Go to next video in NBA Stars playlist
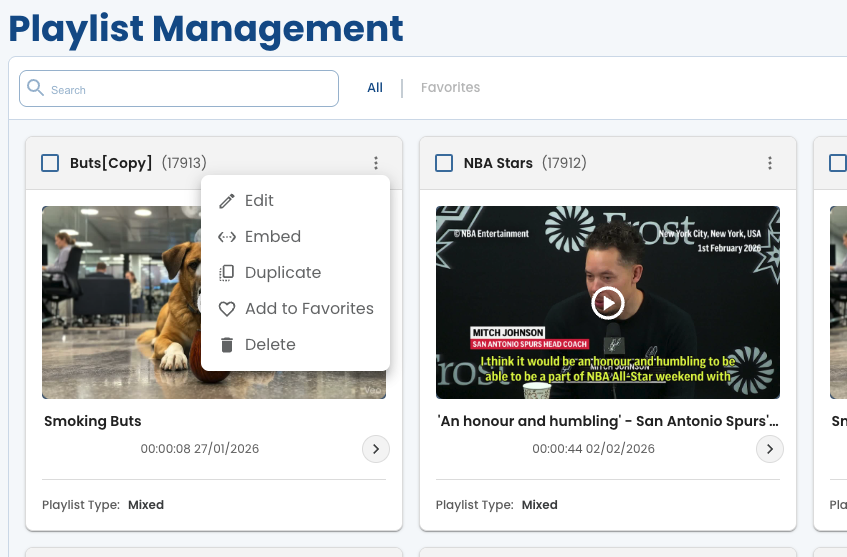This screenshot has width=847, height=557. click(x=770, y=449)
